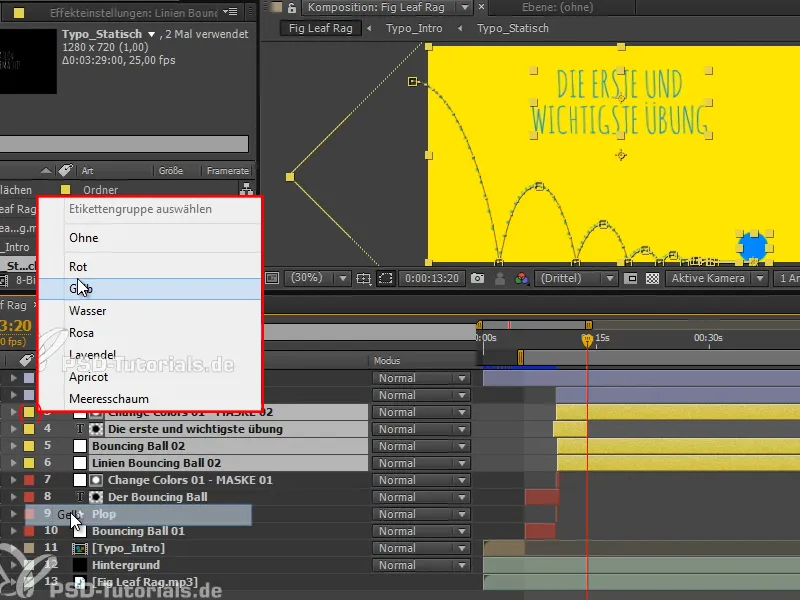Navigate to Typo_Intro breadcrumb
This screenshot has width=800, height=600.
click(414, 28)
